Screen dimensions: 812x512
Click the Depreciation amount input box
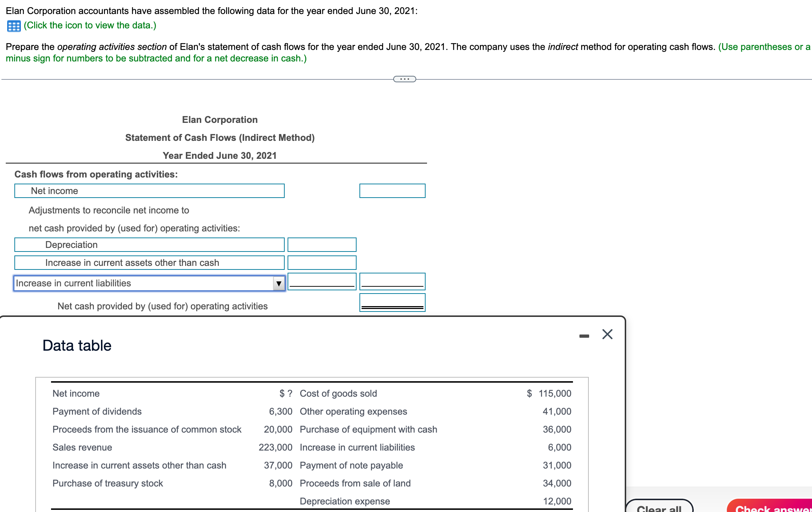tap(322, 245)
